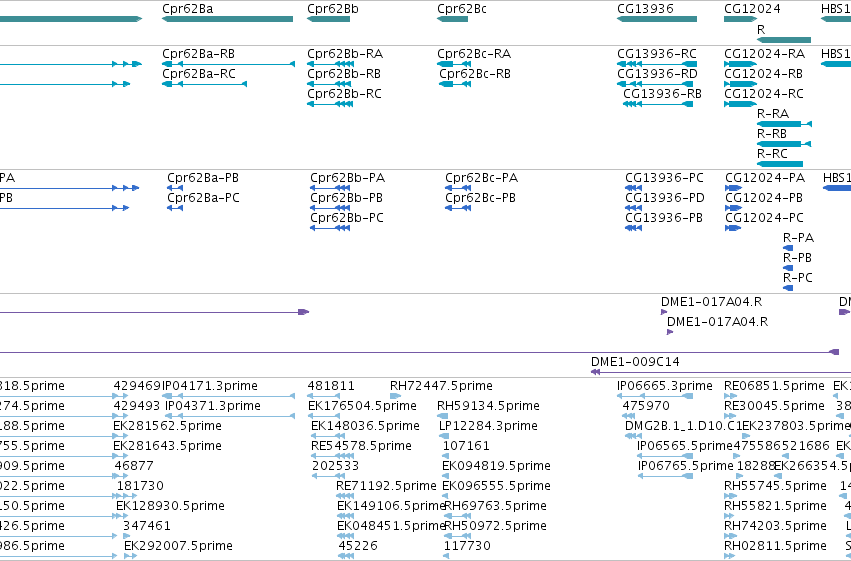The image size is (851, 561).
Task: Select transcript R-RC label
Action: coord(772,154)
